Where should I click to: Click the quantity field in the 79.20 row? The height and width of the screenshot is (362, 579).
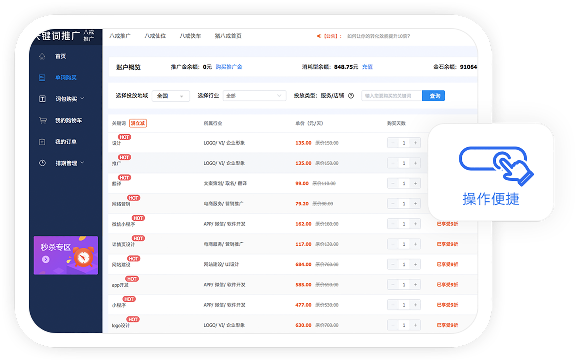pyautogui.click(x=404, y=204)
